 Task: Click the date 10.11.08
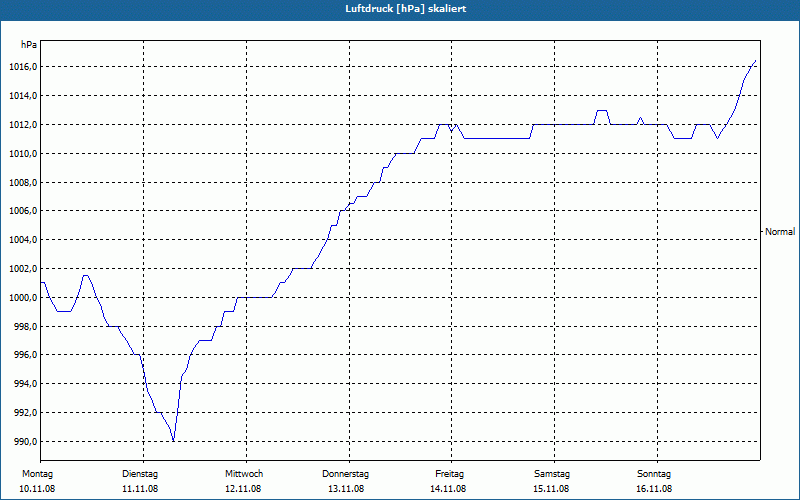(x=37, y=489)
